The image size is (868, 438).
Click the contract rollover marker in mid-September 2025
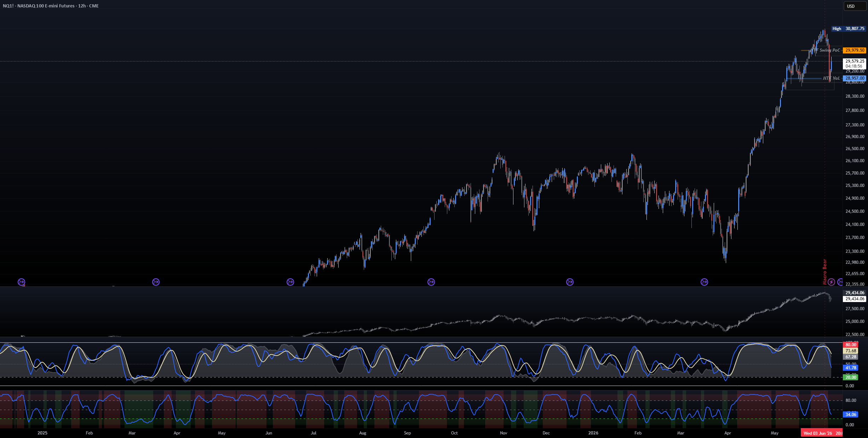(431, 282)
